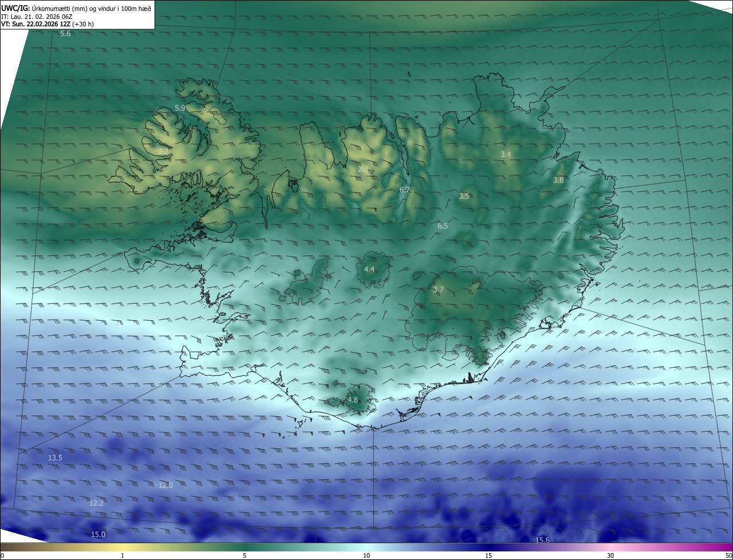Click the VT: Sun. 22.02.2026 12Z line

tap(47, 25)
